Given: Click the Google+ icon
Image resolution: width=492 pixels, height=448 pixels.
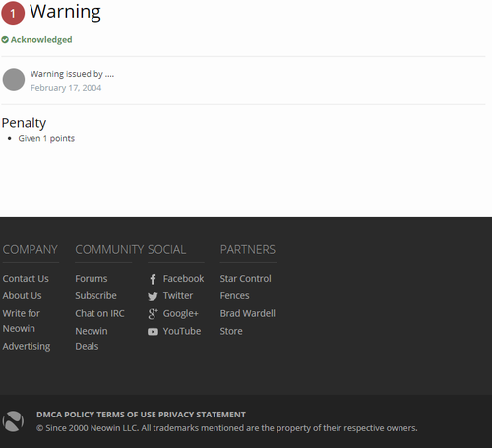Looking at the screenshot, I should [153, 314].
